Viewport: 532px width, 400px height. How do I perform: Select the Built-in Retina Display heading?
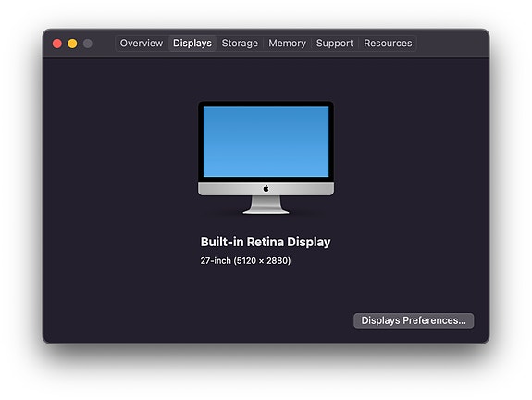click(266, 242)
